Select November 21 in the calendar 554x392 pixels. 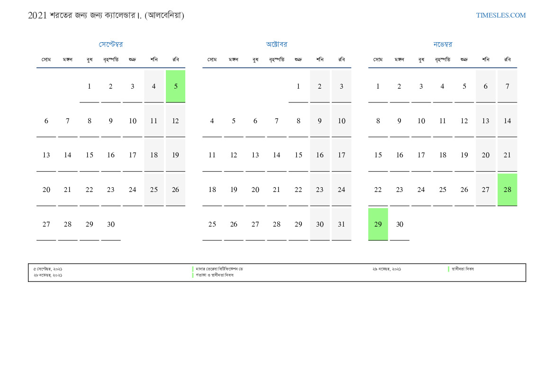tap(508, 155)
